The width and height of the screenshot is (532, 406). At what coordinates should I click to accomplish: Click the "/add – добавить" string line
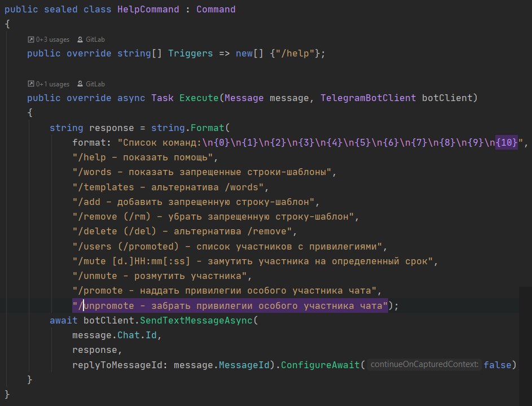[194, 202]
